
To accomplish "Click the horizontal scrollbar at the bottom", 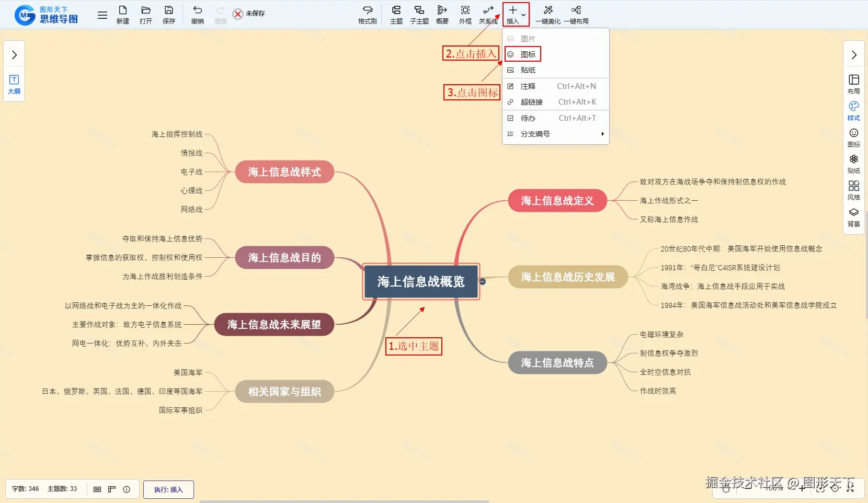I will pos(344,501).
